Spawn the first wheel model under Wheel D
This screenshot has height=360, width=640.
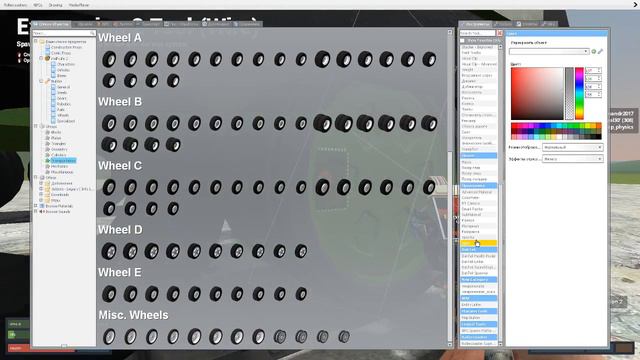(109, 251)
